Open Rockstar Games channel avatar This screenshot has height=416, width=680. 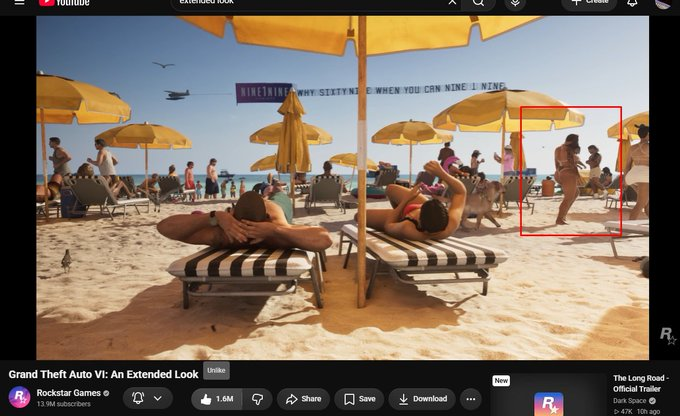point(20,397)
